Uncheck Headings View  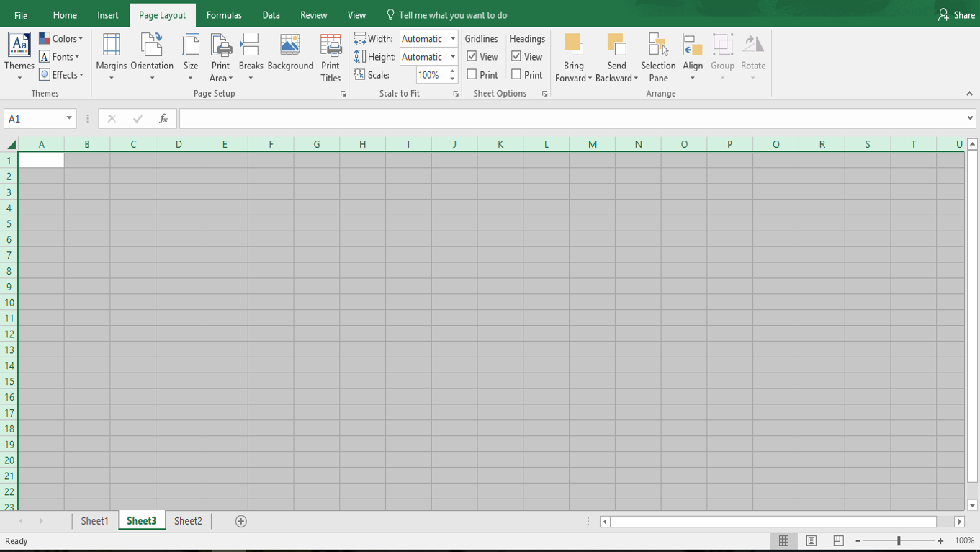click(x=516, y=56)
